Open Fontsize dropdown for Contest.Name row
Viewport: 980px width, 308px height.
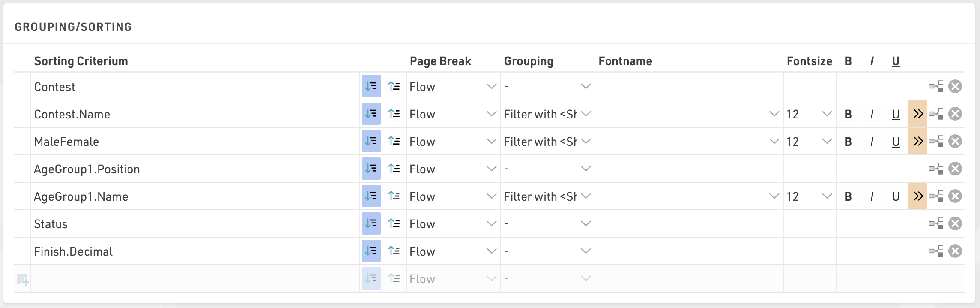click(809, 114)
